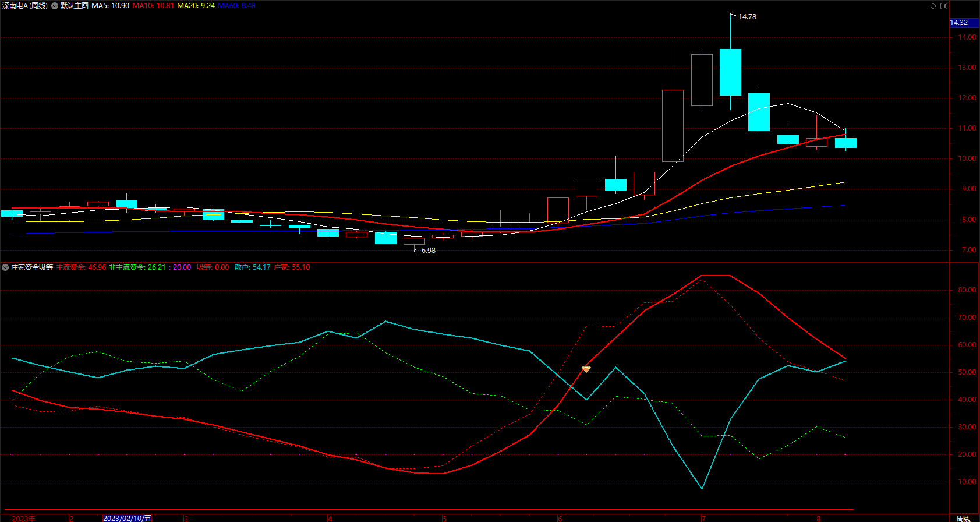Toggle the side panel icon at top right
This screenshot has width=980, height=522.
[x=944, y=6]
